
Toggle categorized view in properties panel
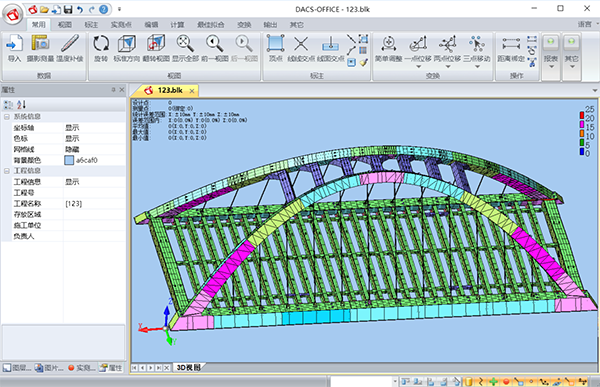click(x=8, y=104)
